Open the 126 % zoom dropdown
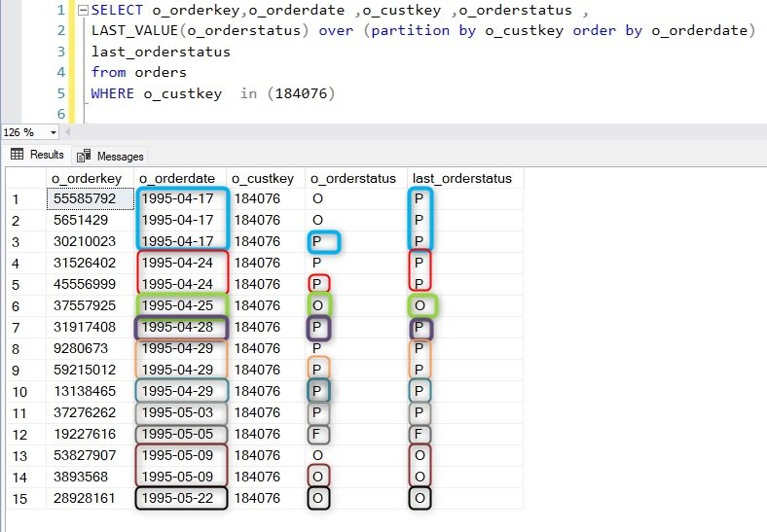This screenshot has width=767, height=532. [x=53, y=132]
